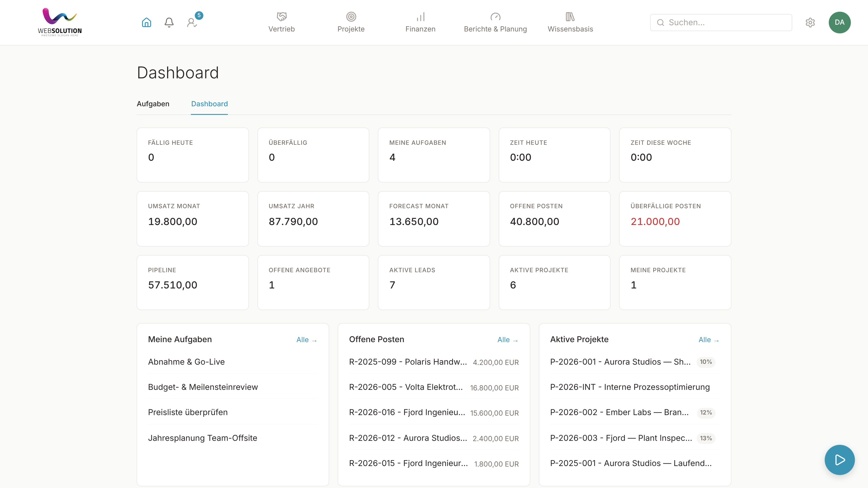Open the Überfällige Posten card

(675, 219)
